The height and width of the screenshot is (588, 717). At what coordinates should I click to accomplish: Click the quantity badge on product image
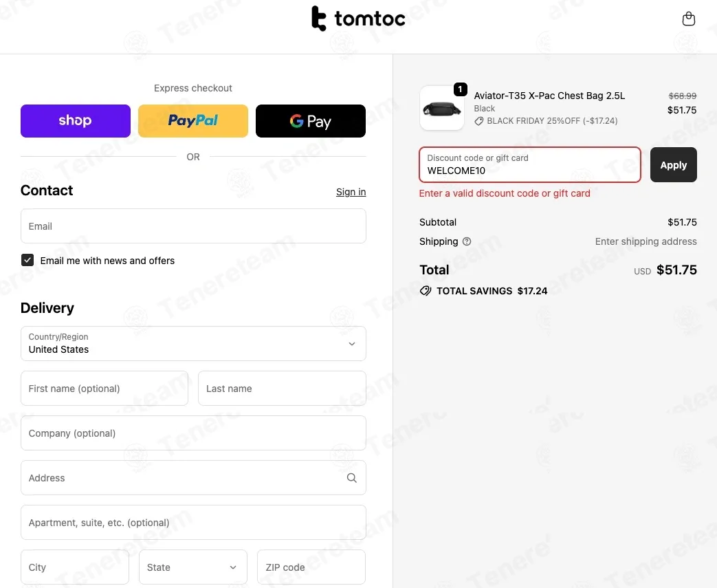coord(460,89)
